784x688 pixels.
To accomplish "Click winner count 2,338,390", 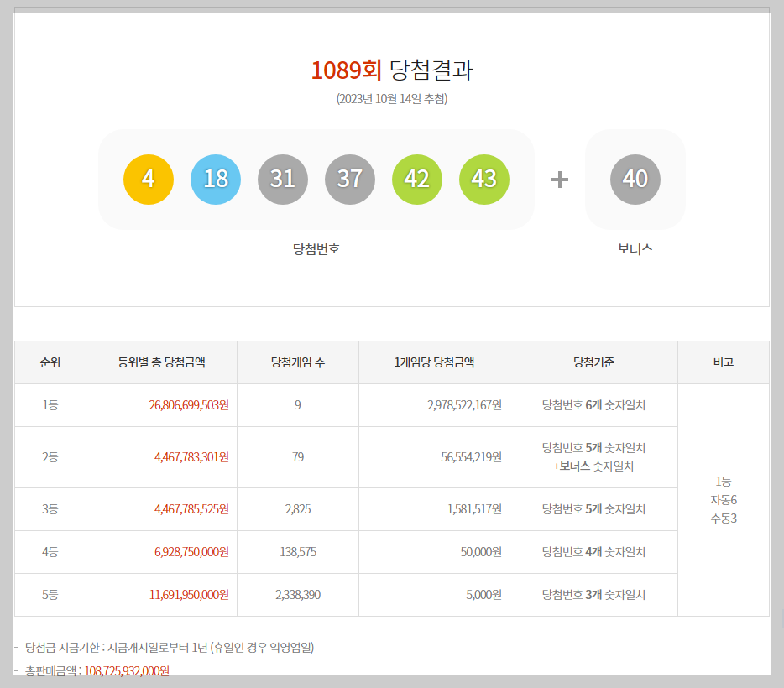I will point(298,595).
